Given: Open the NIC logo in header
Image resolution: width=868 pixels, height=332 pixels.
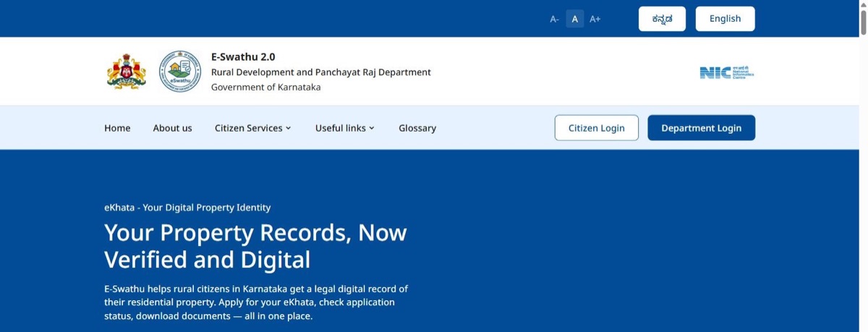Looking at the screenshot, I should pyautogui.click(x=727, y=72).
